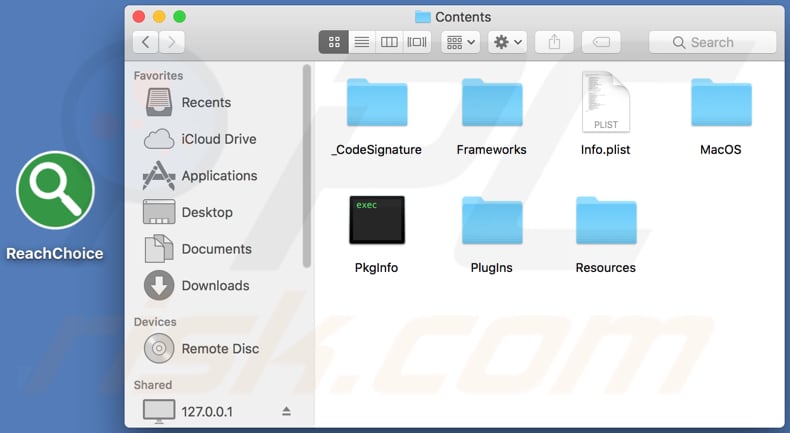Click the PkgInfo file name

click(376, 267)
